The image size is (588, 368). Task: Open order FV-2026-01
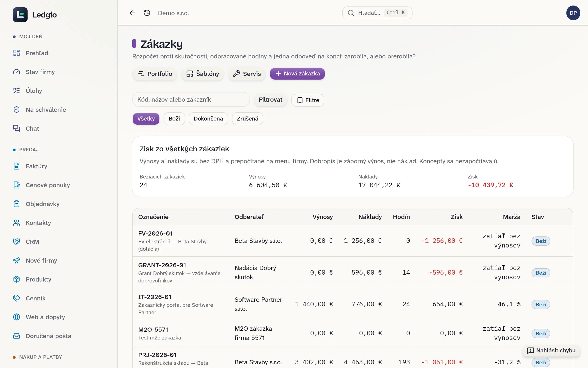coord(155,233)
